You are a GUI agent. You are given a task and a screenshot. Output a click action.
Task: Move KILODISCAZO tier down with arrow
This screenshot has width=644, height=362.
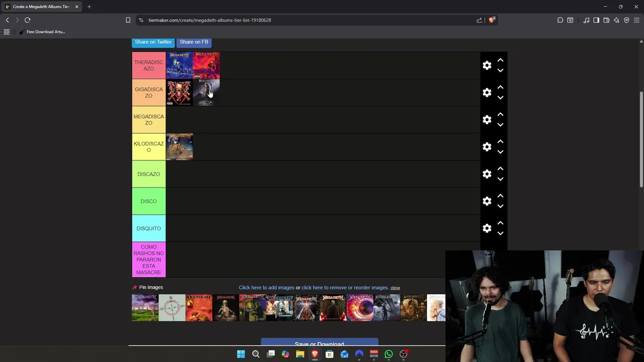tap(500, 152)
